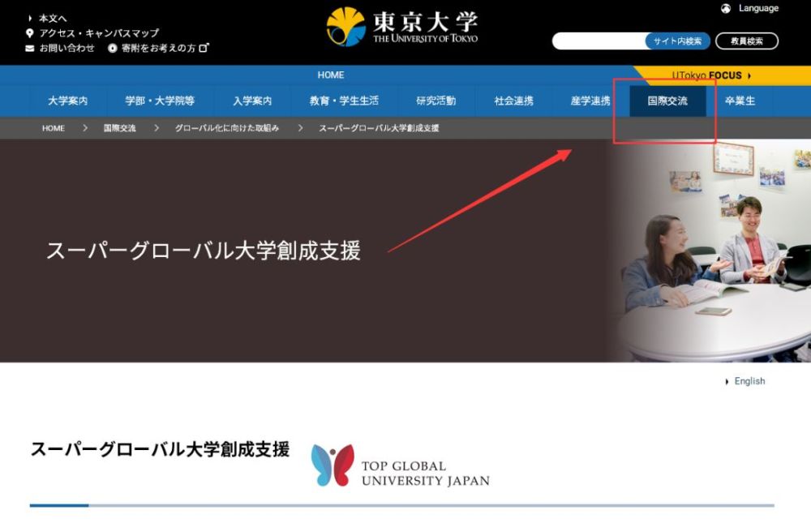Screen dimensions: 811x532
Task: Click スーパーグローバル大学創成支援 breadcrumb text
Action: click(x=379, y=128)
